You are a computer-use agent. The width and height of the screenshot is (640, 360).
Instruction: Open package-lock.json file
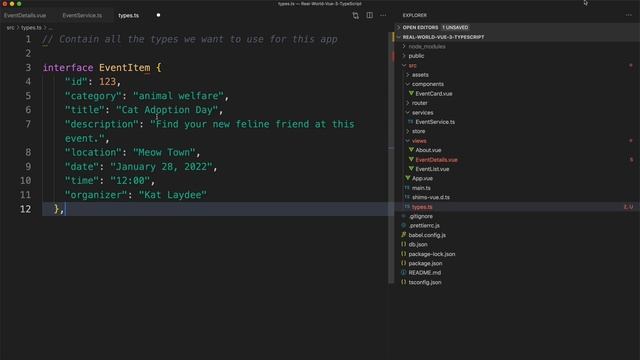coord(432,254)
